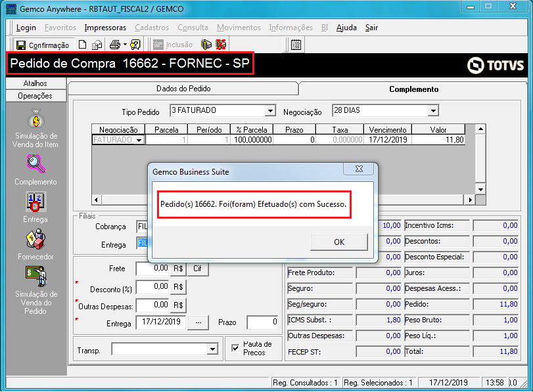Click the Atalhos panel header
The height and width of the screenshot is (392, 533).
35,83
